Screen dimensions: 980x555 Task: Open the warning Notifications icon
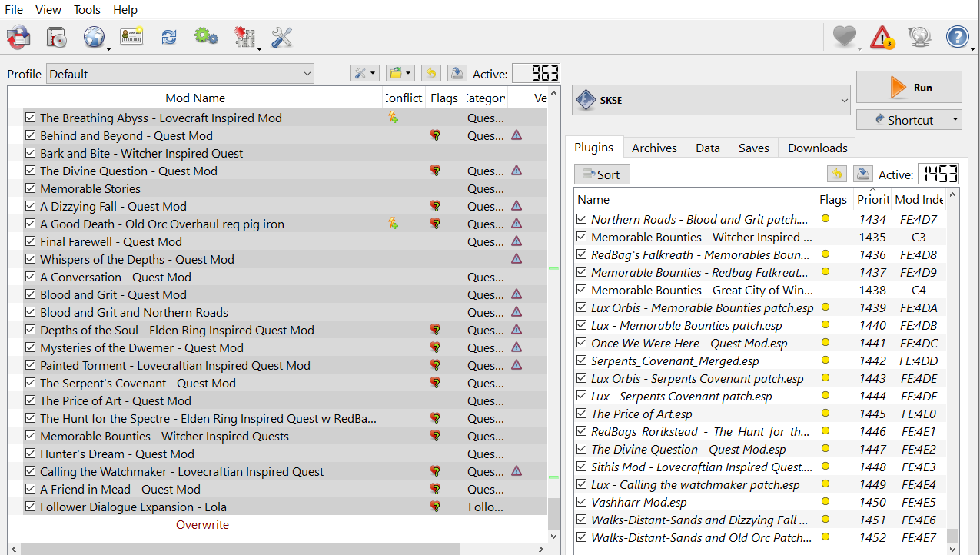coord(882,37)
